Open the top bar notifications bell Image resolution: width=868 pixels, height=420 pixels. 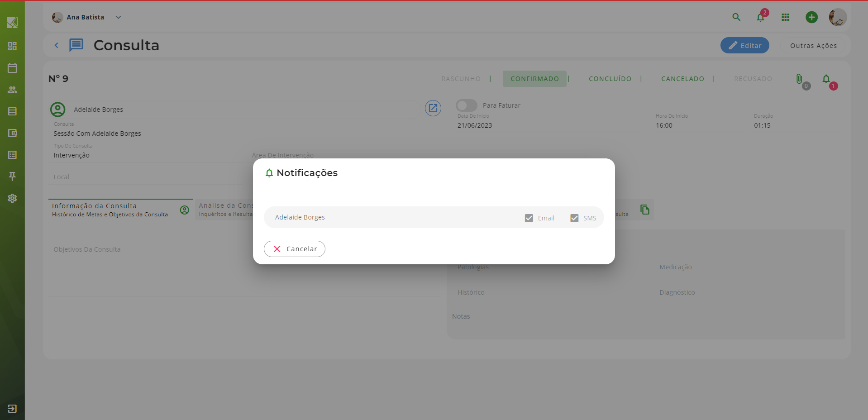(x=761, y=17)
